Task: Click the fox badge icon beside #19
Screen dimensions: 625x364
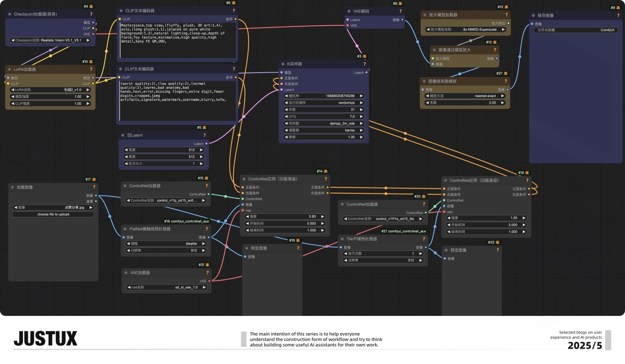Action: tap(527, 173)
